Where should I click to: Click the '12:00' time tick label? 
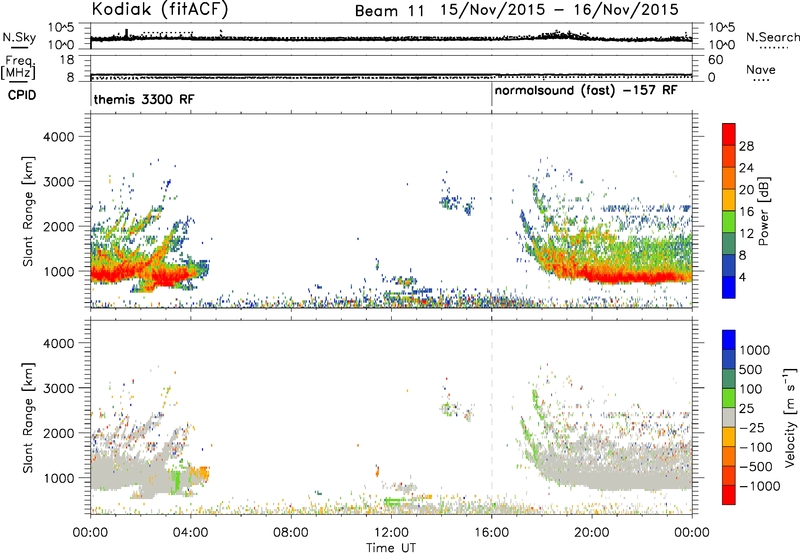pos(391,533)
